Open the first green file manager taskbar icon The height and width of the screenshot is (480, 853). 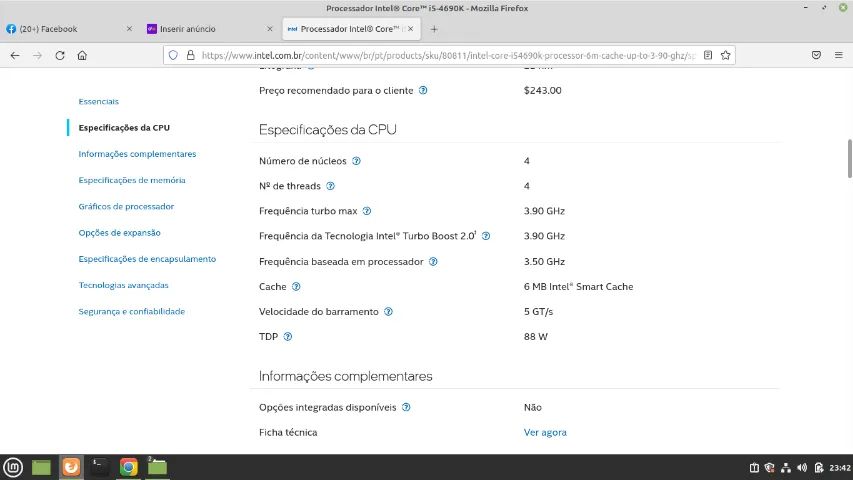41,467
